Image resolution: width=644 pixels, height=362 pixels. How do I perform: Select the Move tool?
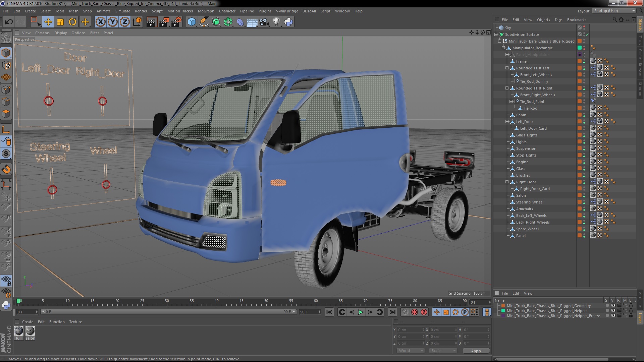48,22
